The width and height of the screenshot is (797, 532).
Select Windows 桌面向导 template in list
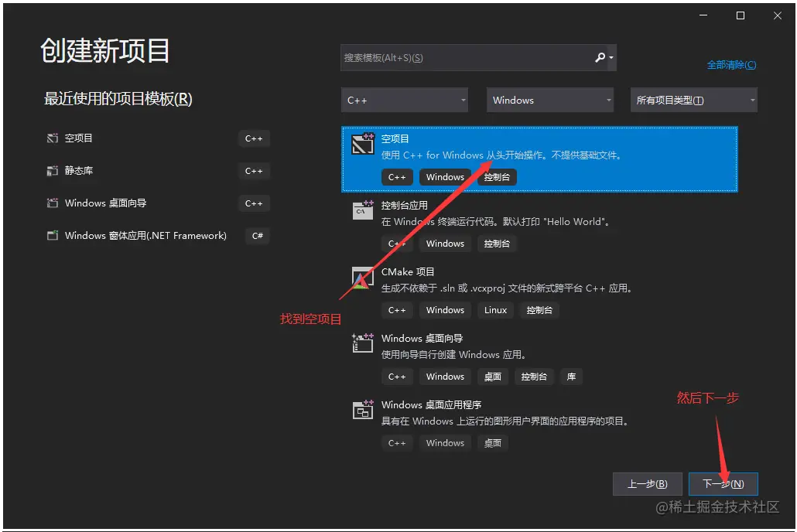(x=539, y=358)
